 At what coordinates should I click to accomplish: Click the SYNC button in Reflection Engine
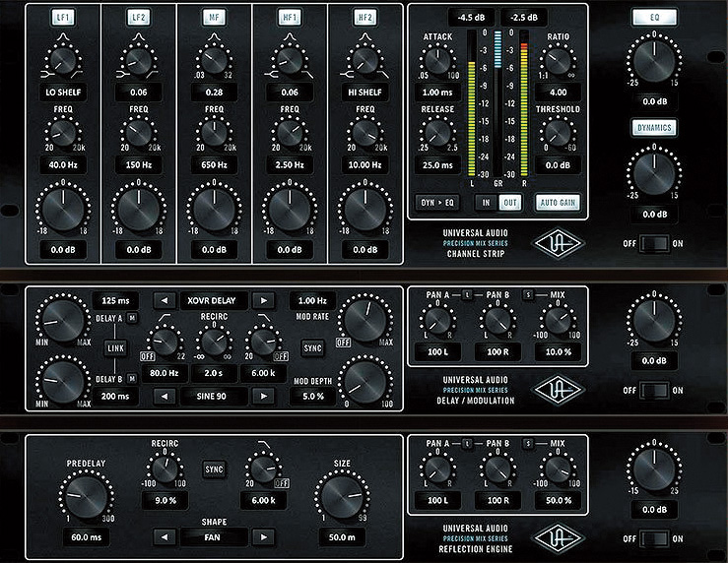tap(214, 469)
